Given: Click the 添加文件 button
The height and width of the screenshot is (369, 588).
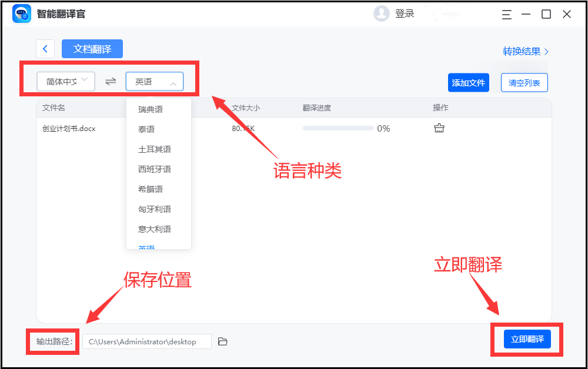Looking at the screenshot, I should 468,82.
